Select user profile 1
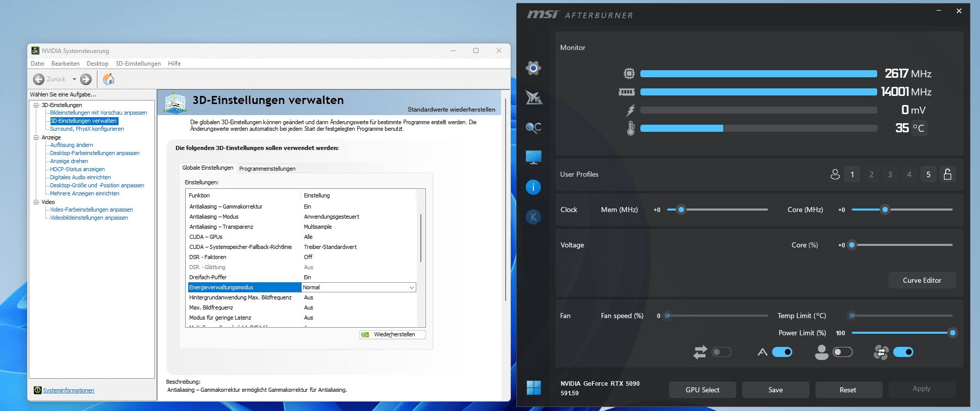This screenshot has height=411, width=980. [852, 174]
